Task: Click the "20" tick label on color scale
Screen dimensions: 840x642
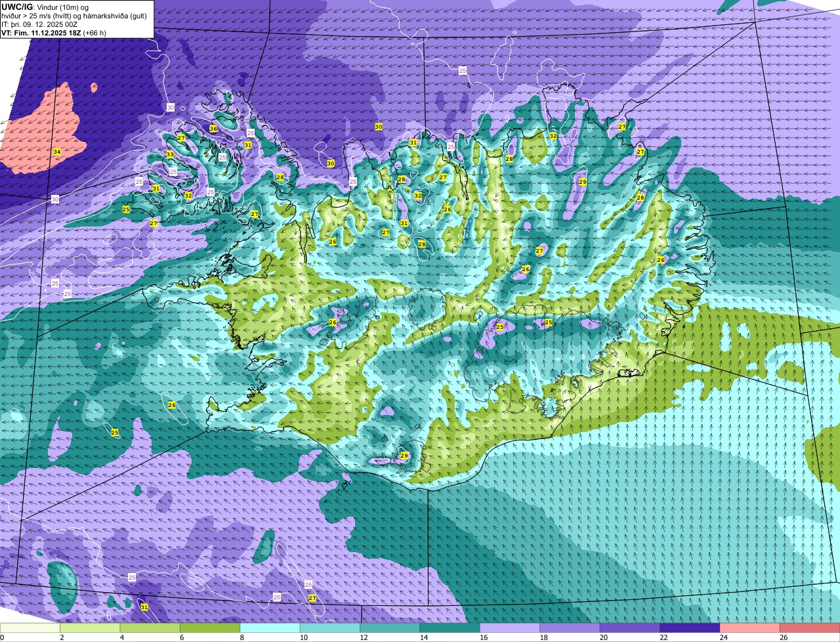Action: pyautogui.click(x=604, y=637)
